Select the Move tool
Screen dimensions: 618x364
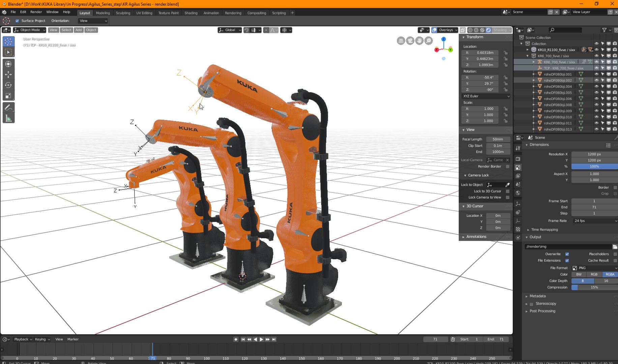coord(8,74)
